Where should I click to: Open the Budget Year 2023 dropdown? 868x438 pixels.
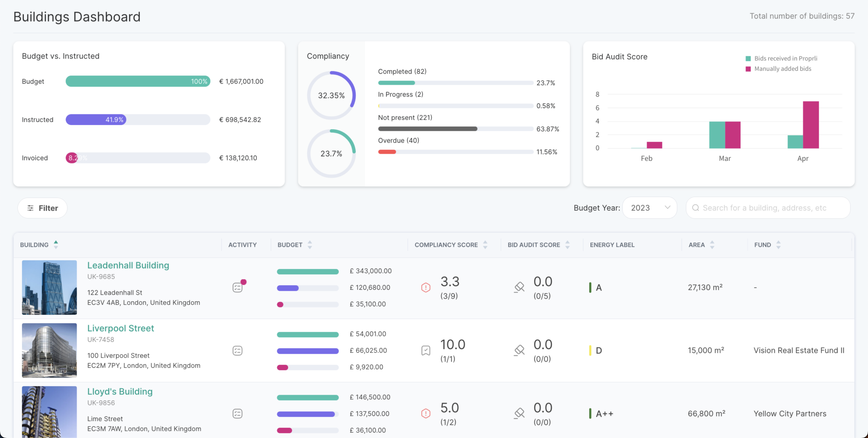[649, 208]
